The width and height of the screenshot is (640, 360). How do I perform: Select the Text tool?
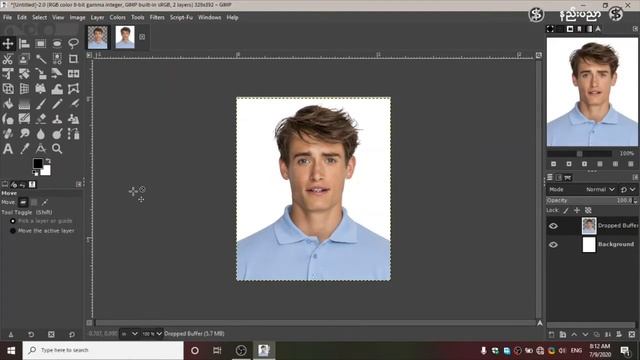[8, 149]
